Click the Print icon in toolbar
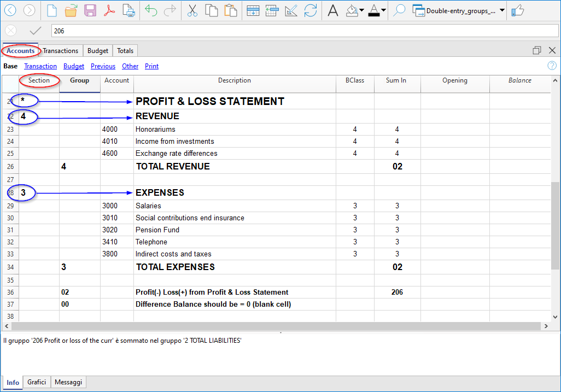Screen dimensions: 561x392 tap(128, 10)
